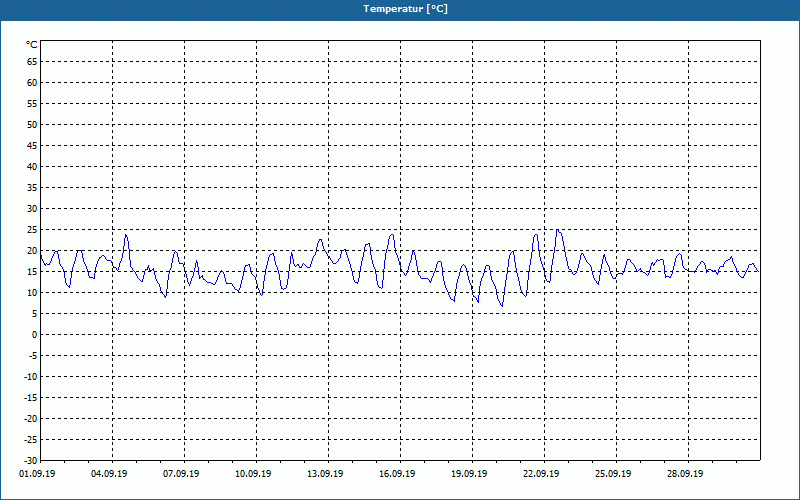Click the 25 value on temperature axis
800x500 pixels.
coord(32,230)
